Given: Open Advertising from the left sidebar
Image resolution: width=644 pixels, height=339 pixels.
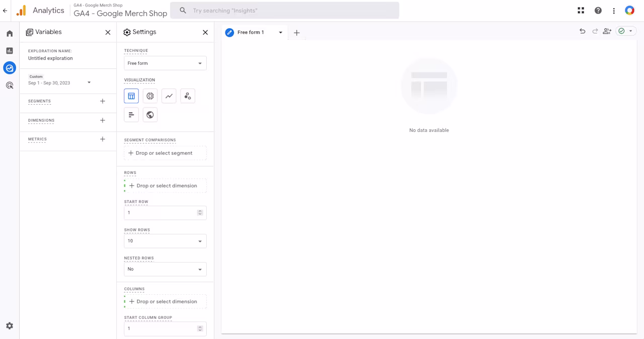Looking at the screenshot, I should click(x=10, y=86).
